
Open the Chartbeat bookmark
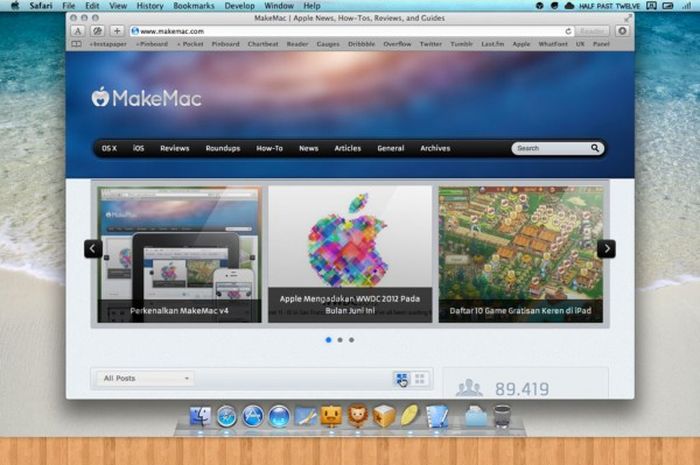[x=263, y=44]
